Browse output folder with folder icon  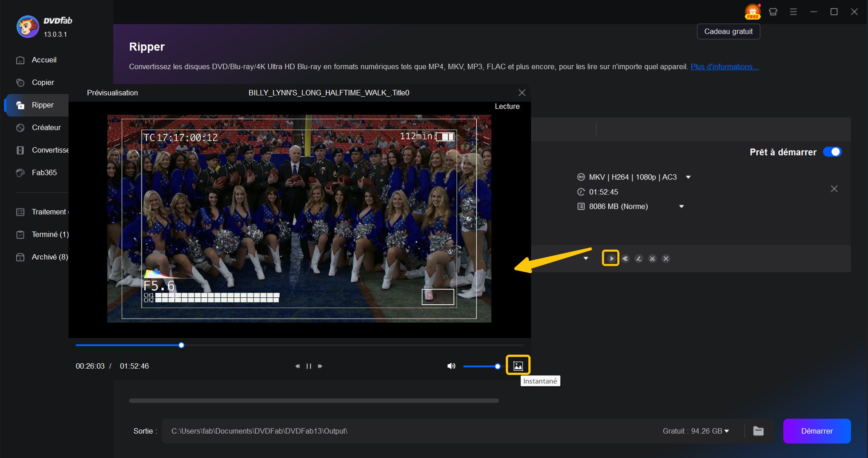click(758, 431)
